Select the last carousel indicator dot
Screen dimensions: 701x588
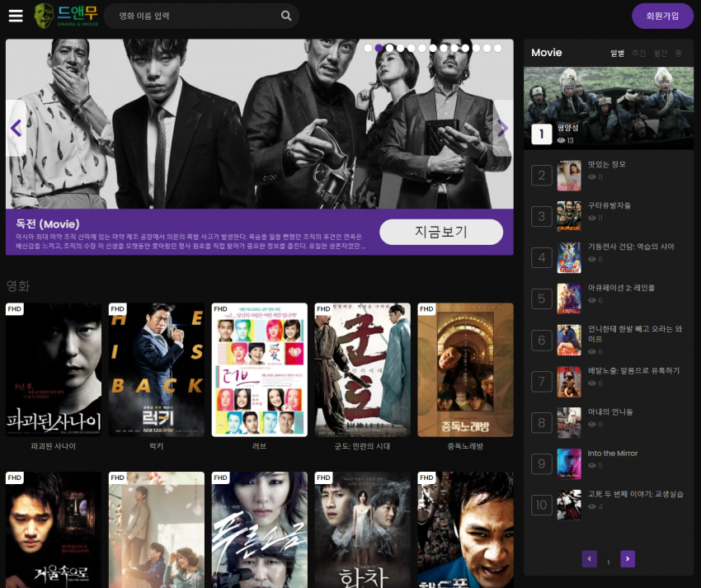point(497,48)
